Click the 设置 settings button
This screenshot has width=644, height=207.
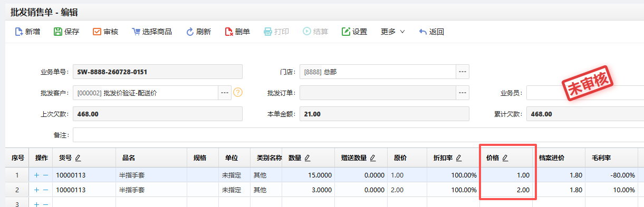click(354, 32)
